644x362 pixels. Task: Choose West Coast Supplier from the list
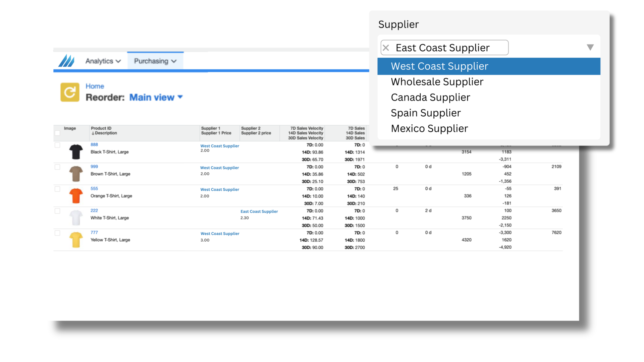439,66
